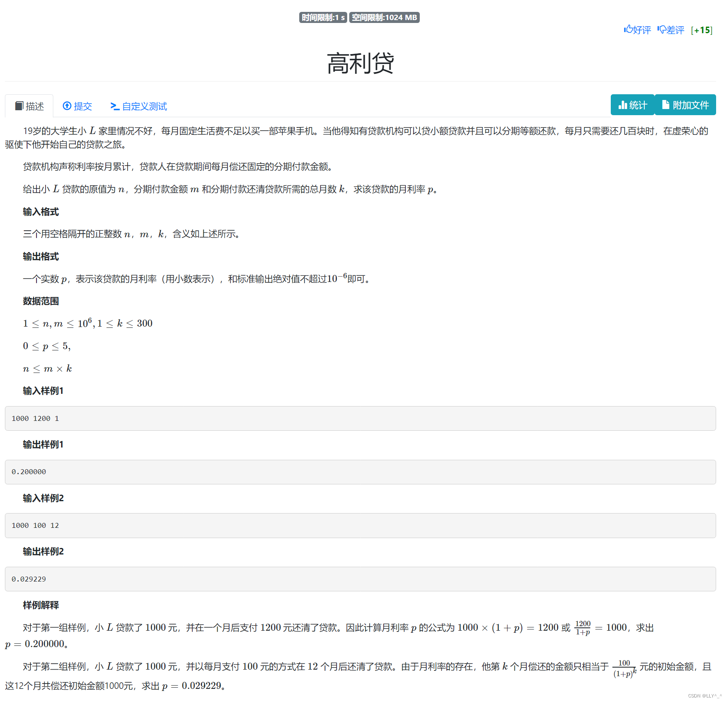Open the 自定义测试 tab

click(139, 106)
